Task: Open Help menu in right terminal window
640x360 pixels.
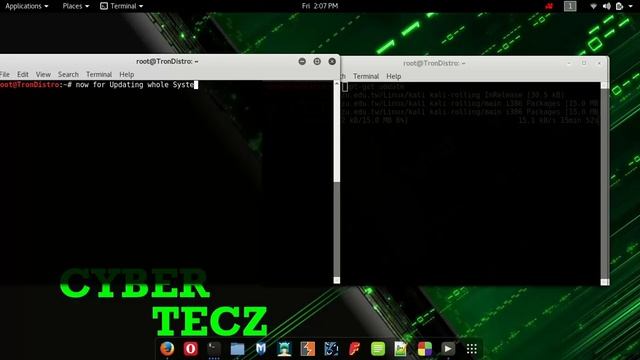Action: [x=393, y=76]
